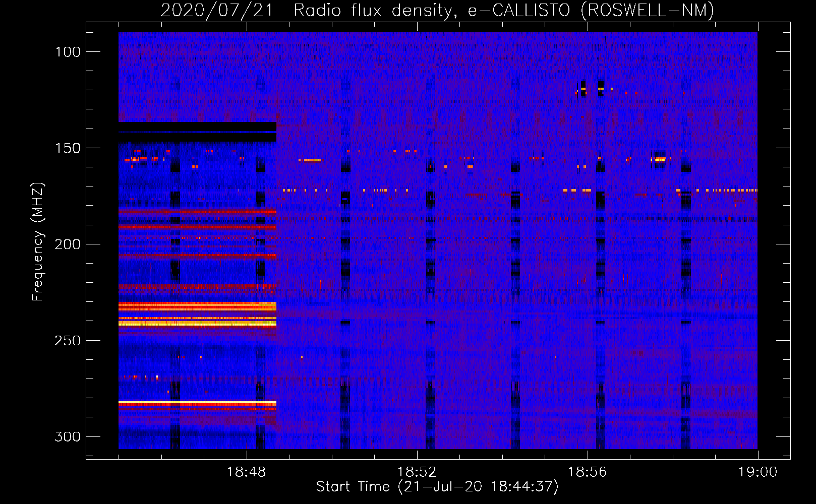Image resolution: width=816 pixels, height=504 pixels.
Task: Click the 18:52 time tick label
Action: click(x=417, y=472)
